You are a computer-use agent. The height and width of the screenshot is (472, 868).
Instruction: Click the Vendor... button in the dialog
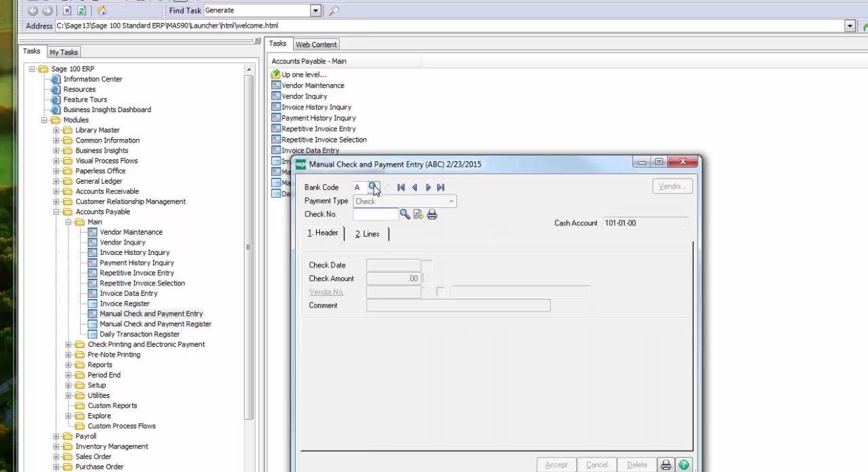coord(673,186)
